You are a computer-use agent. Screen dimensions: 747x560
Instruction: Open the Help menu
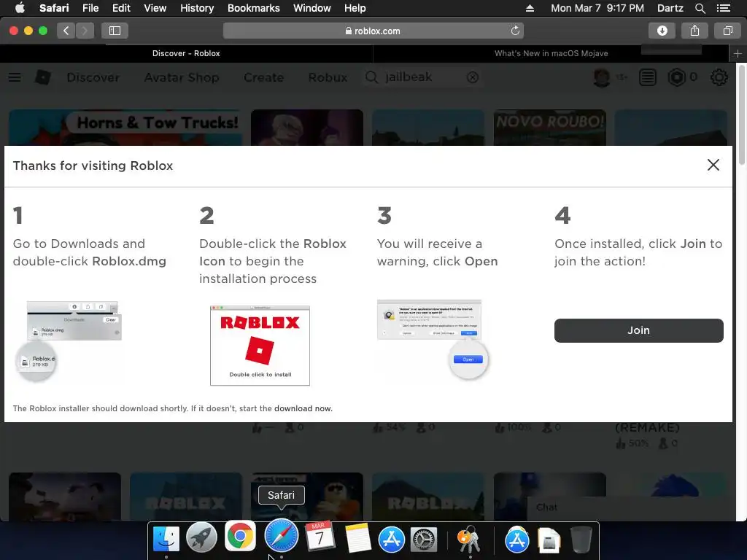coord(355,8)
